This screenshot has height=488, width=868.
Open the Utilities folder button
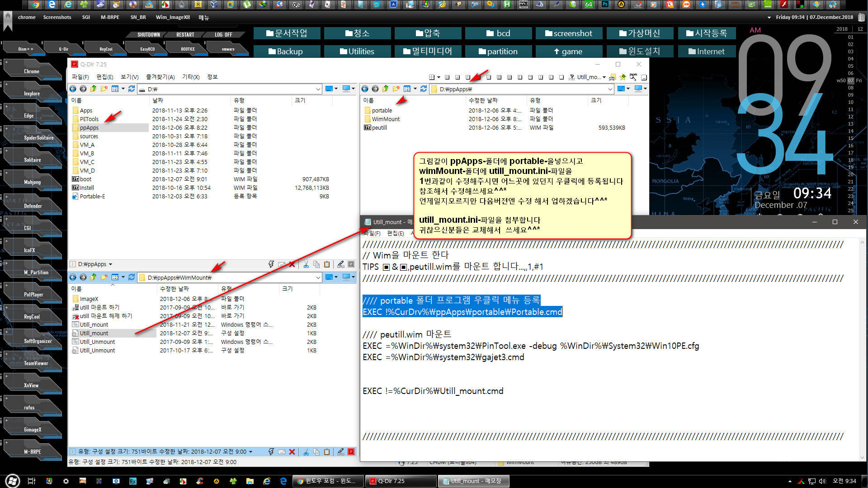click(358, 52)
